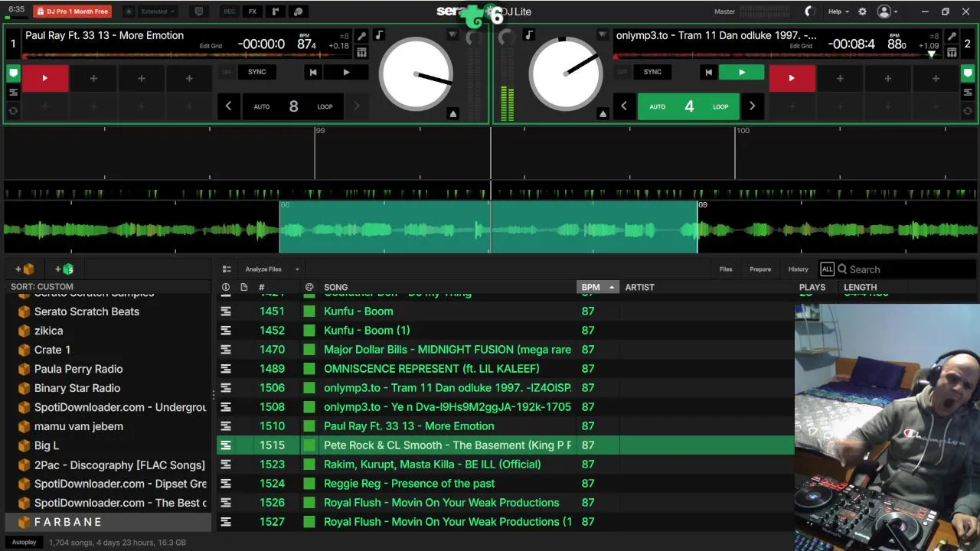The height and width of the screenshot is (551, 980).
Task: Click deck 2 mic/tempo-tap icon
Action: coord(952,36)
